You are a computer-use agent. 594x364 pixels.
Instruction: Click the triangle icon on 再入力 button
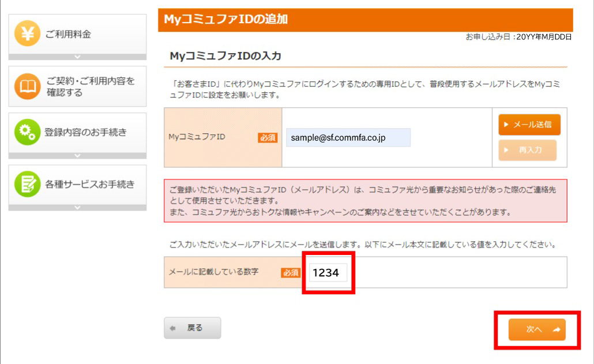click(x=507, y=150)
